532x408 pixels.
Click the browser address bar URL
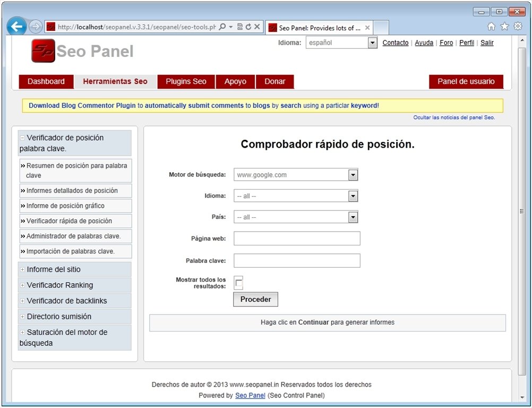click(x=136, y=27)
